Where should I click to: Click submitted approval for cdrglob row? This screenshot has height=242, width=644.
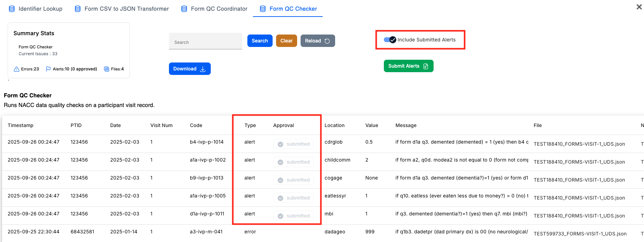[x=294, y=144]
